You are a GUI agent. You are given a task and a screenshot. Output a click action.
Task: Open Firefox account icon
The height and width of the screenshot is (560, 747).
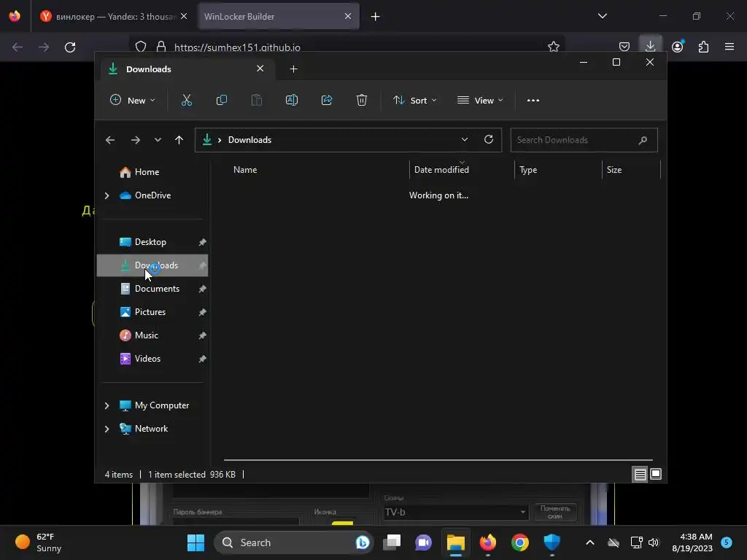click(678, 47)
